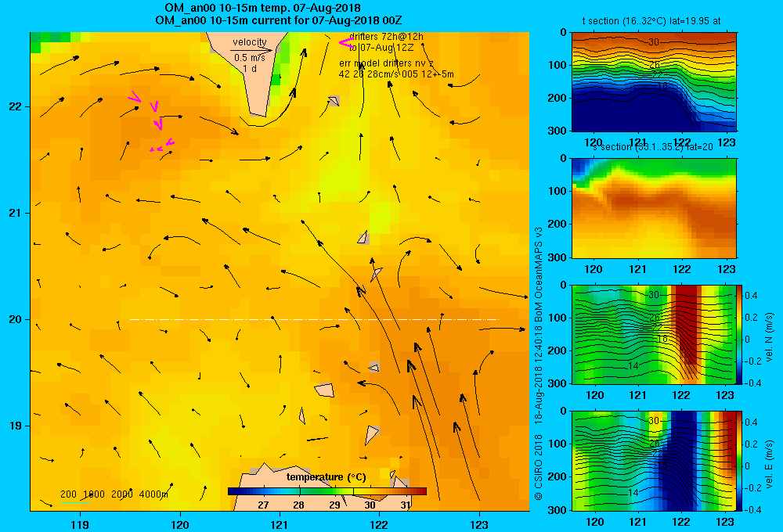Click the 't section (16..32°C) lat=19.95' title
Screen dimensions: 783x532
651,21
